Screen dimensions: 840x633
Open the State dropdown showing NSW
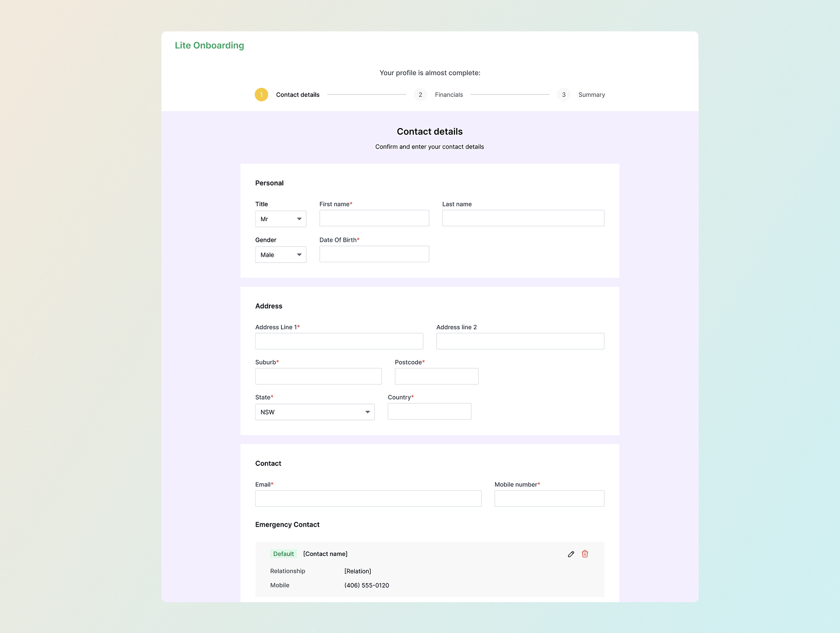point(315,412)
